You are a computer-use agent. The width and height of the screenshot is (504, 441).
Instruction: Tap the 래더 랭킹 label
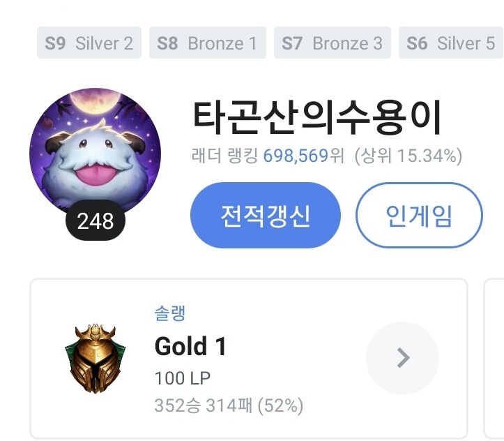click(x=224, y=156)
